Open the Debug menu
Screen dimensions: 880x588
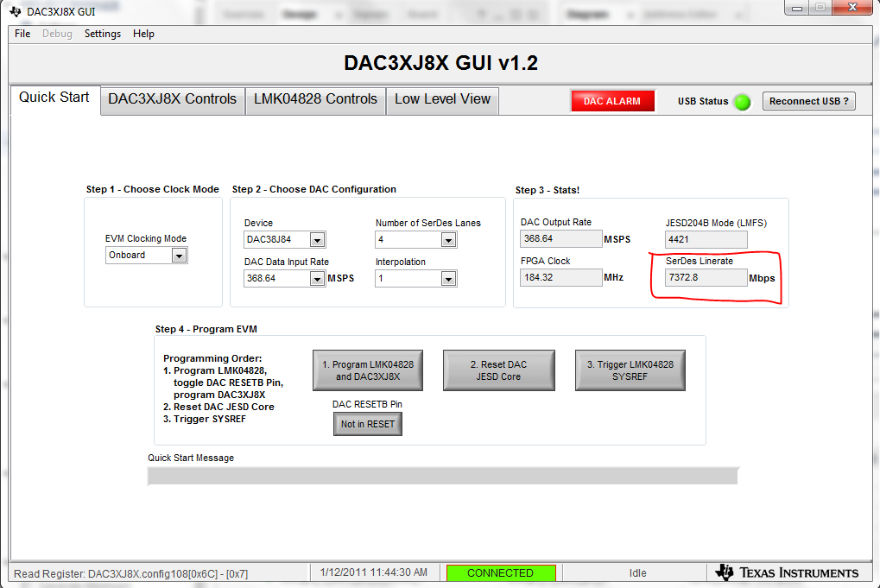(x=57, y=34)
